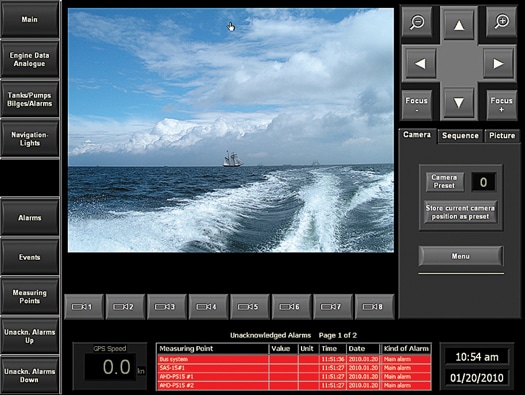Select the Bus system alarm row
The height and width of the screenshot is (395, 525).
tap(294, 359)
